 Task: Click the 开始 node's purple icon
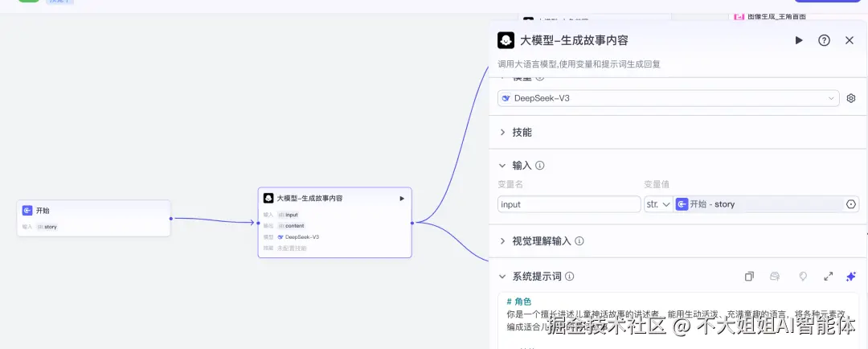click(x=27, y=211)
